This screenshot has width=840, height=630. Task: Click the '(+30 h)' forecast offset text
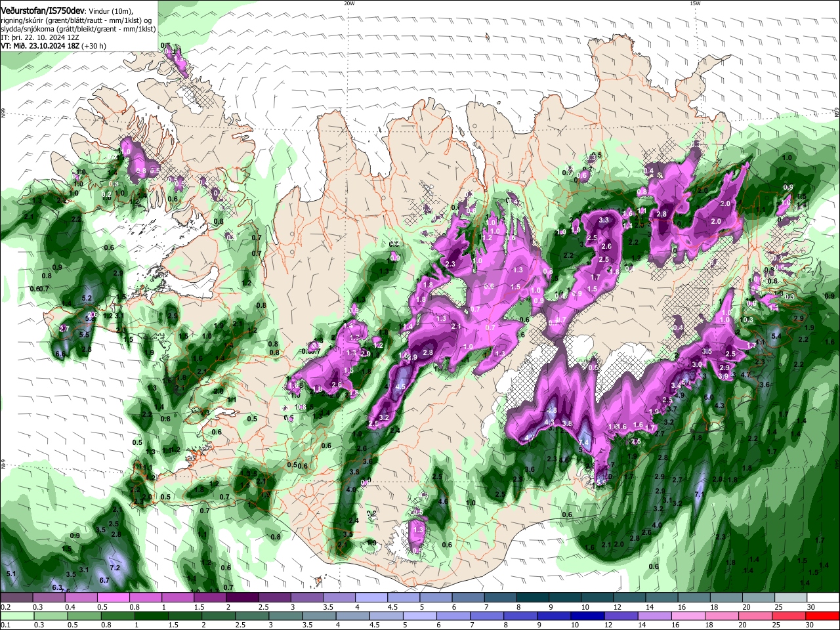94,46
